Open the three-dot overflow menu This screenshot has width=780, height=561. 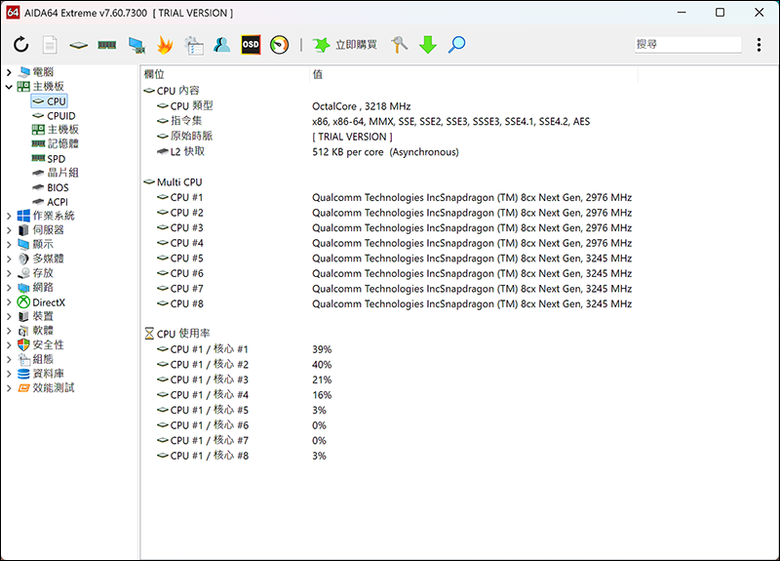click(x=759, y=45)
